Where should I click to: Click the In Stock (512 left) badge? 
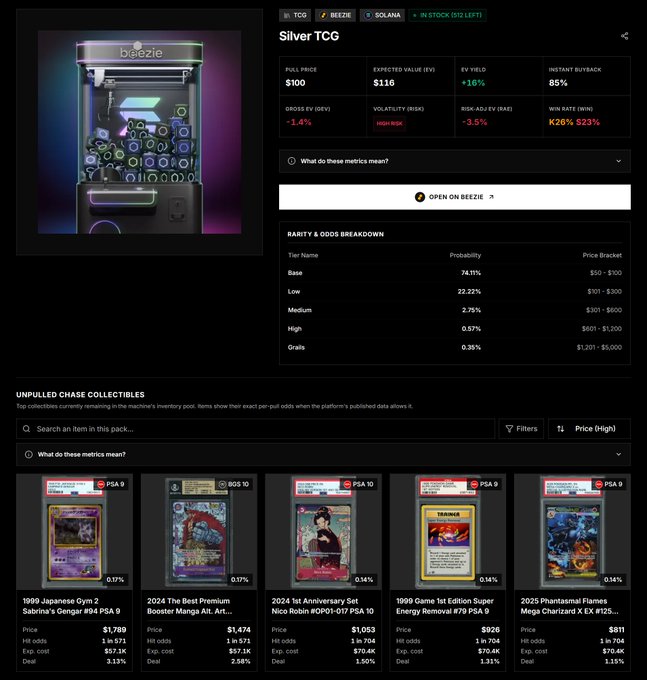[447, 15]
